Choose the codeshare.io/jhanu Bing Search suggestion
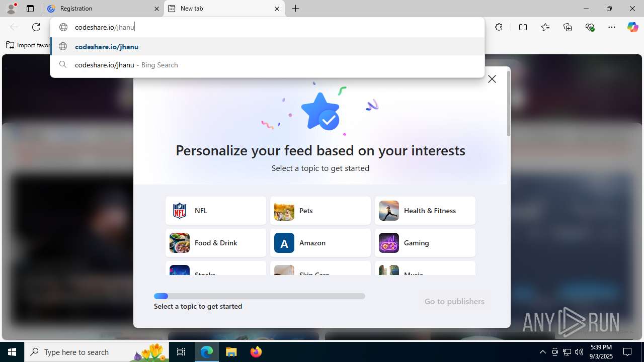The image size is (644, 362). pos(267,65)
